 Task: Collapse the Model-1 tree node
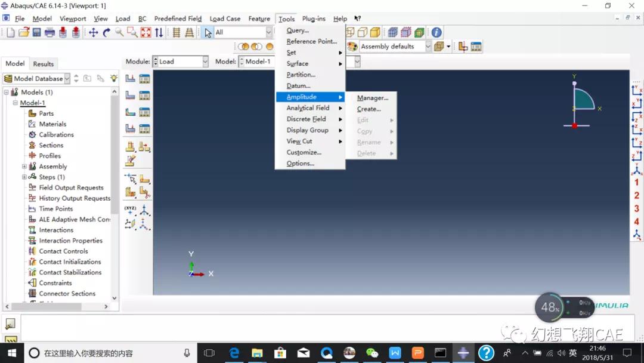tap(15, 103)
